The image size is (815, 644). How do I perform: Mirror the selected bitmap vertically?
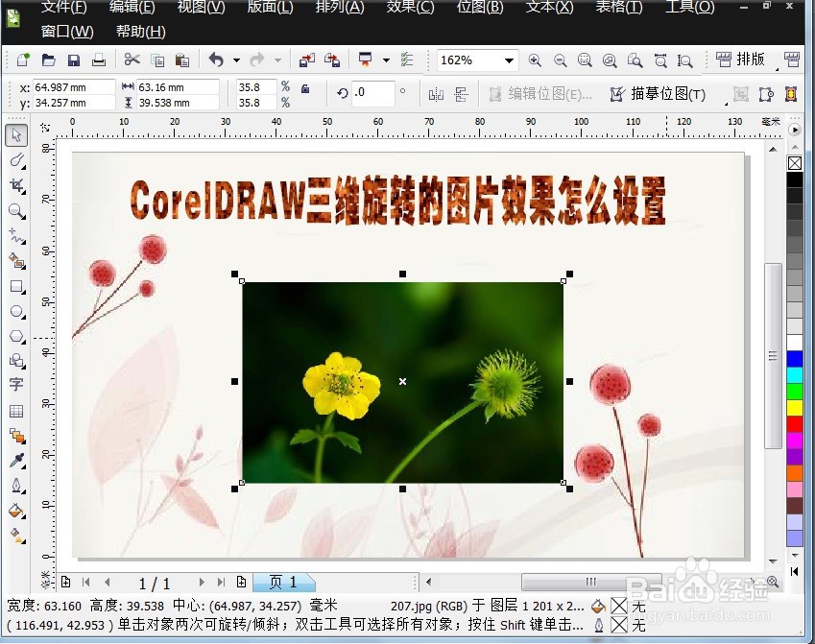coord(462,93)
